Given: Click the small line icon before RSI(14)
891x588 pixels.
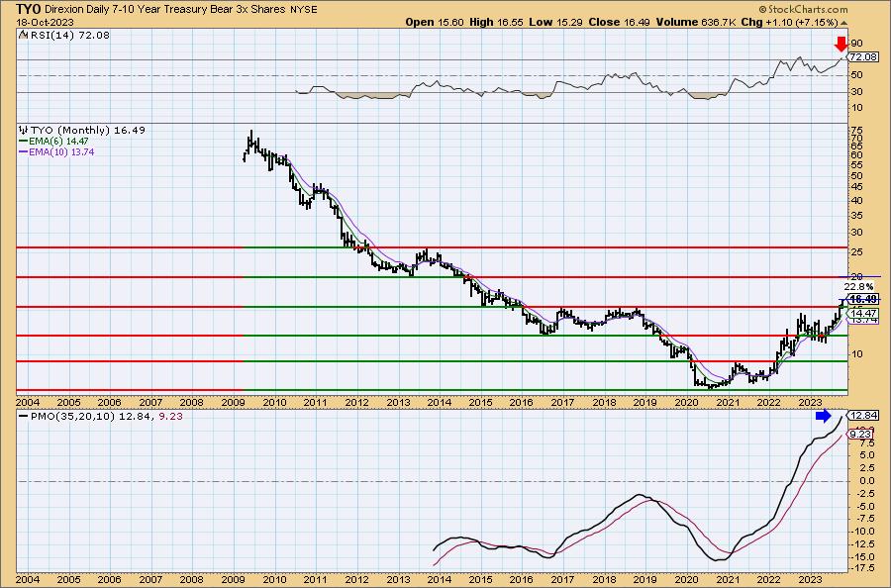Looking at the screenshot, I should [x=23, y=35].
